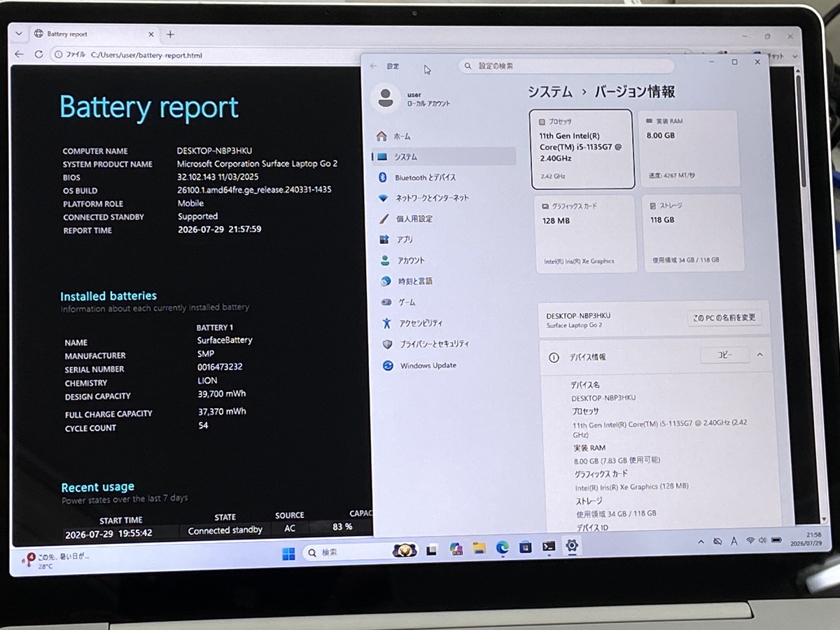
Task: Click the このPCの名前を変更 button
Action: 724,317
